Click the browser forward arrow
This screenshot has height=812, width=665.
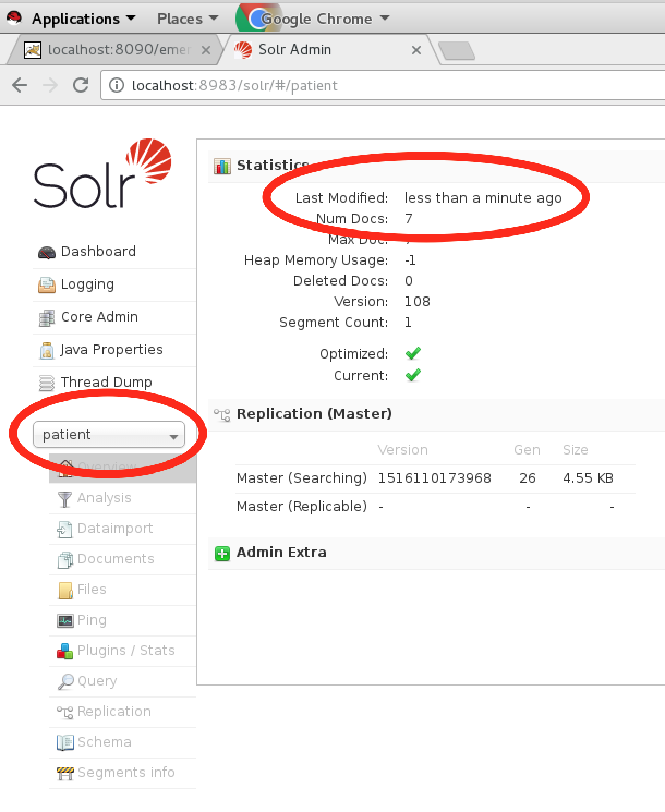[50, 86]
